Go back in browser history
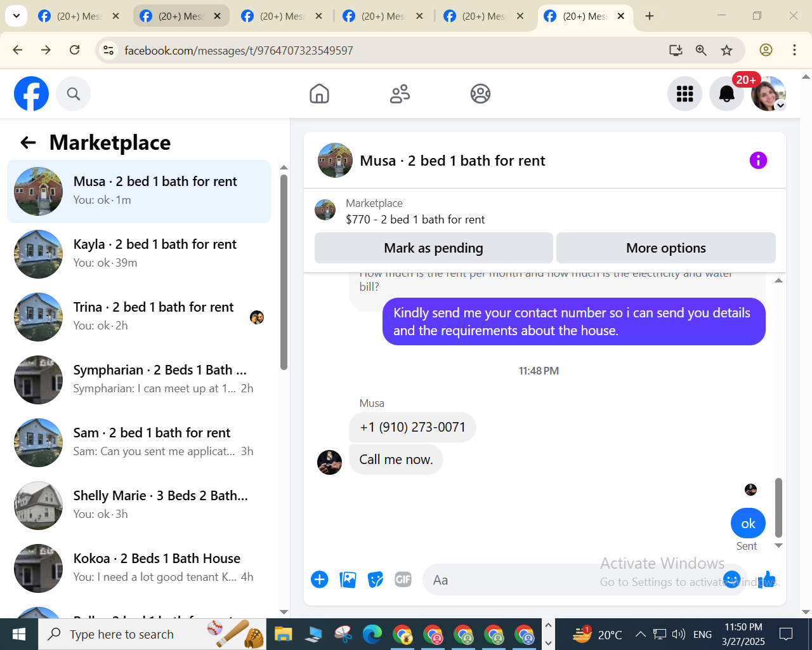 click(x=18, y=50)
